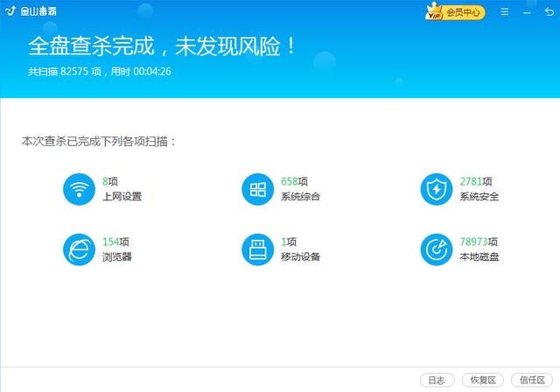Select the 154项 count text
This screenshot has height=392, width=560.
pos(115,241)
